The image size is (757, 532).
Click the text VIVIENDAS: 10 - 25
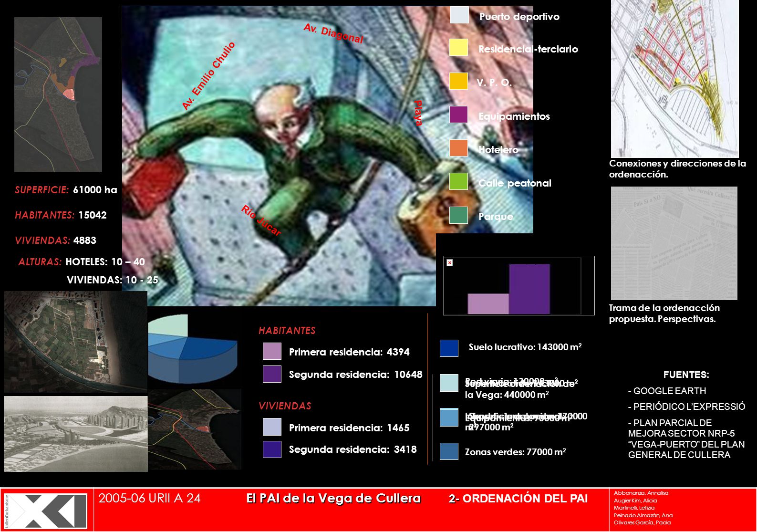(113, 280)
